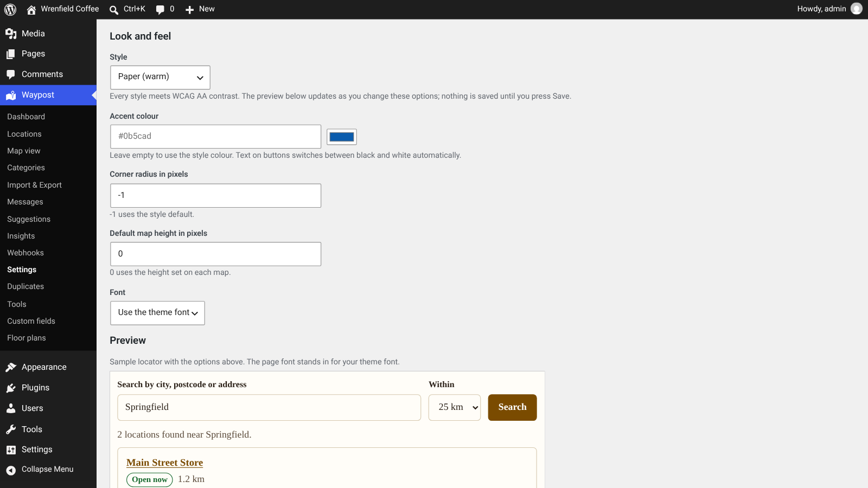Open Messages submenu item
Viewport: 868px width, 488px height.
[x=25, y=202]
